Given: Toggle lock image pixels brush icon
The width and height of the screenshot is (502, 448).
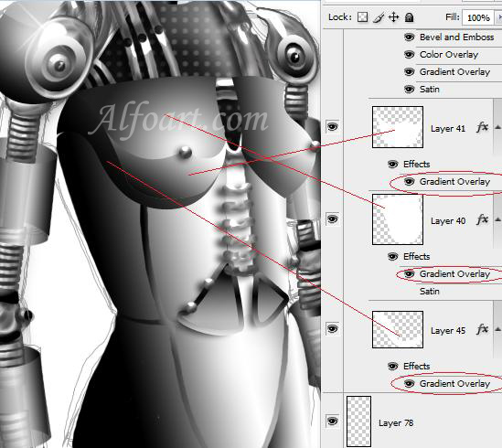Looking at the screenshot, I should [379, 17].
